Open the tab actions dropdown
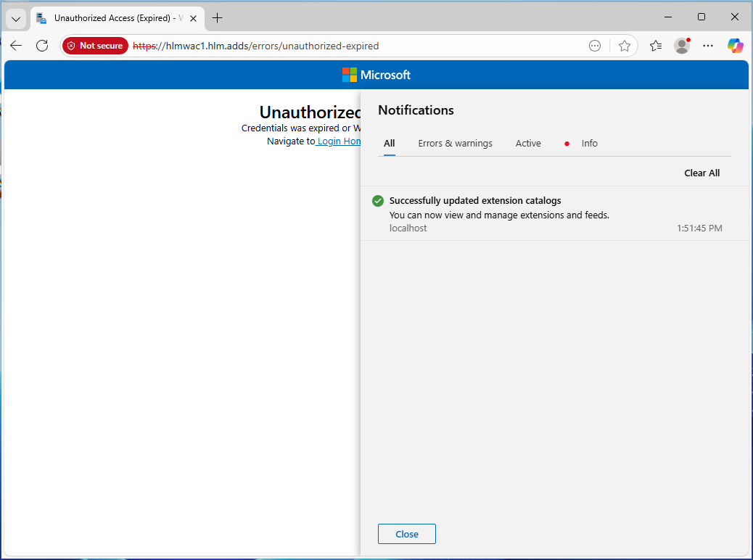The height and width of the screenshot is (560, 753). pyautogui.click(x=16, y=18)
